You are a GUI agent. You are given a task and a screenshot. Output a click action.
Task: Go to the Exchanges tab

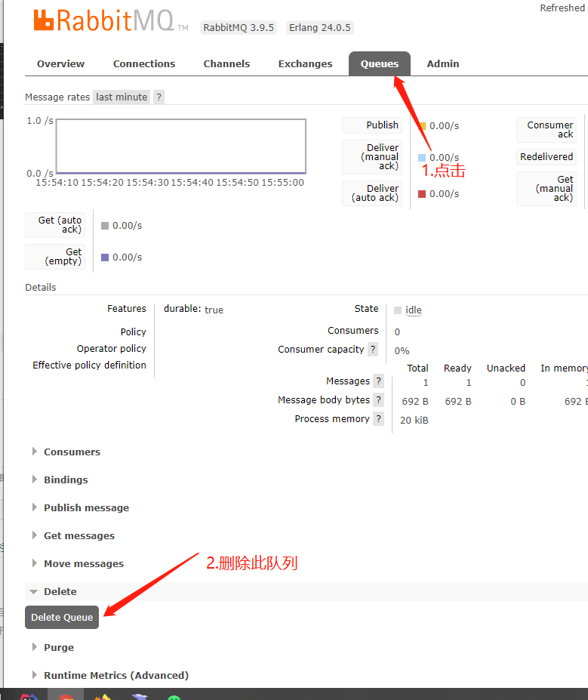pos(305,64)
